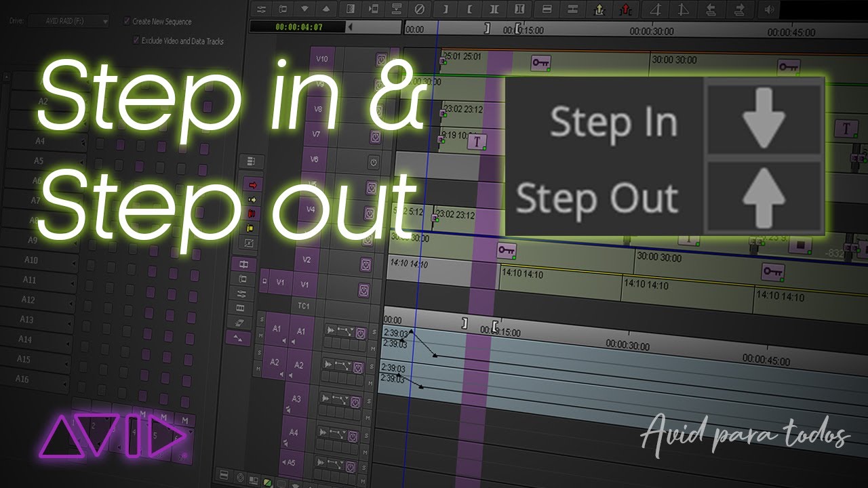Toggle the V1 track monitor button
868x488 pixels.
[x=364, y=290]
